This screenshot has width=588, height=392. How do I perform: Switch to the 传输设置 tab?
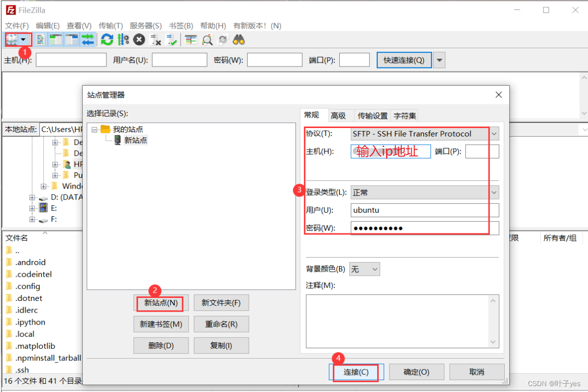point(372,116)
